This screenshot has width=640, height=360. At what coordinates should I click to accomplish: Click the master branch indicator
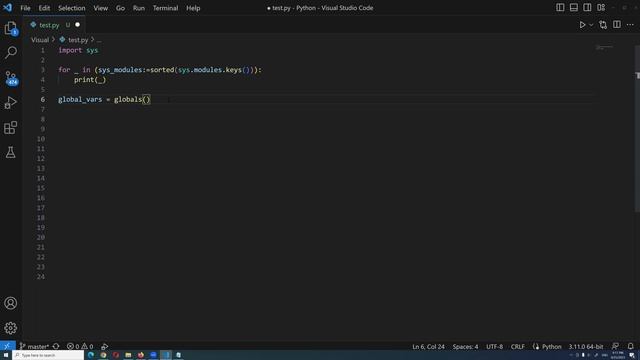(x=34, y=346)
